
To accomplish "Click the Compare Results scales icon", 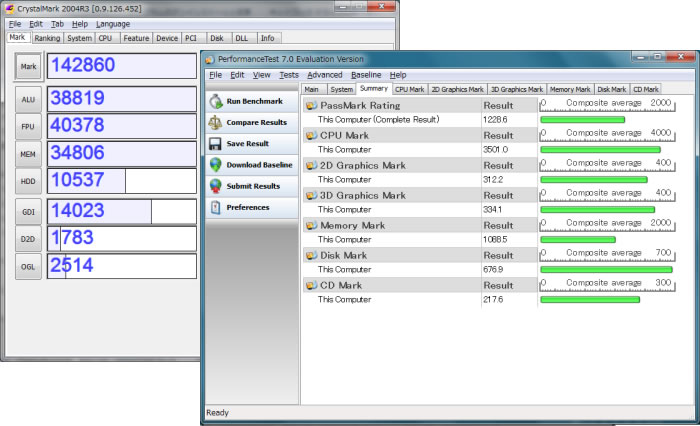I will [216, 122].
